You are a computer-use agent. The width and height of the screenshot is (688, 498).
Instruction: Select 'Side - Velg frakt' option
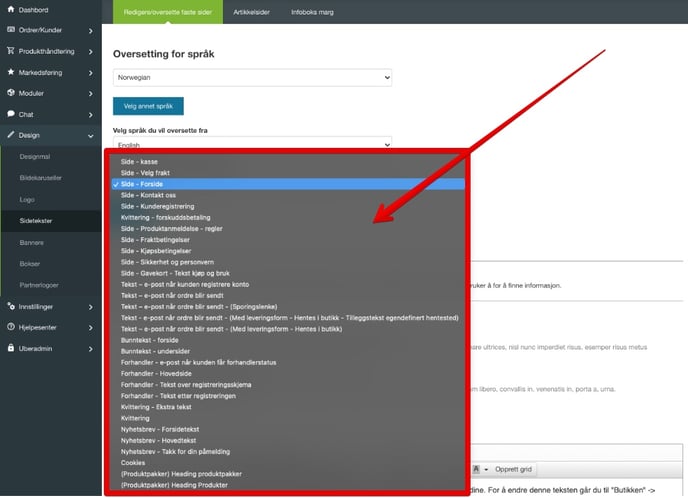288,173
